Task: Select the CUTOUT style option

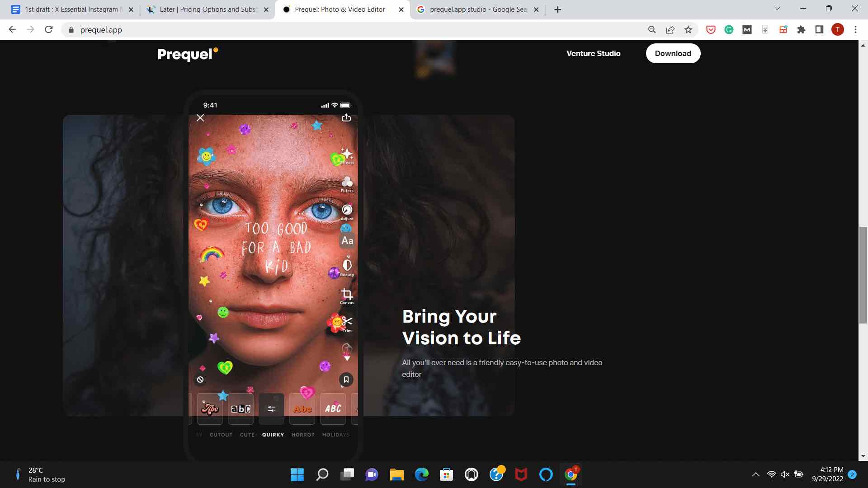Action: [x=221, y=434]
